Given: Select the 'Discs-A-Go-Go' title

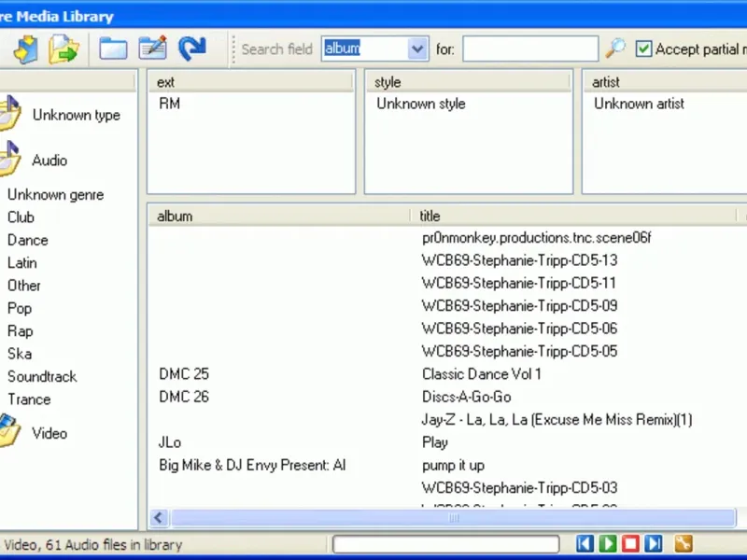Looking at the screenshot, I should coord(466,398).
